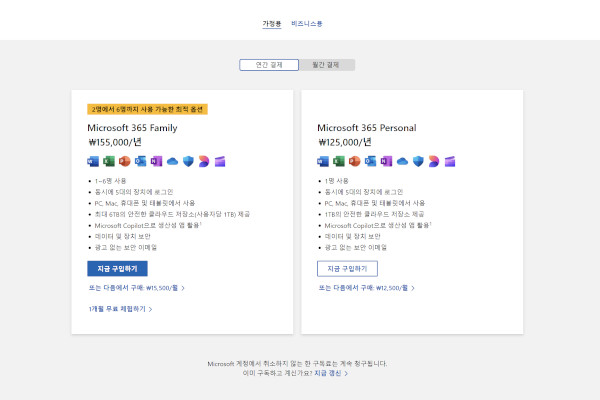Click the PowerPoint icon in the Personal card
This screenshot has width=600, height=400.
355,161
